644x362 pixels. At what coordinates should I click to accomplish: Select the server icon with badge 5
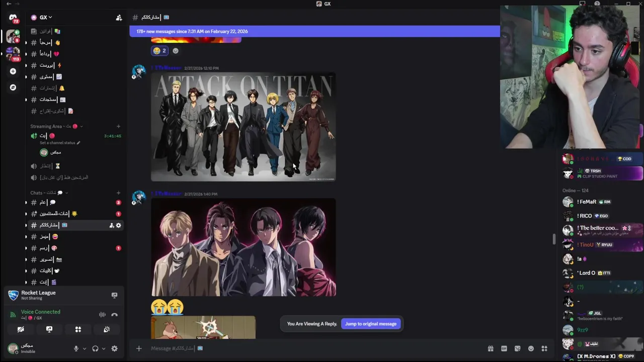point(12,37)
